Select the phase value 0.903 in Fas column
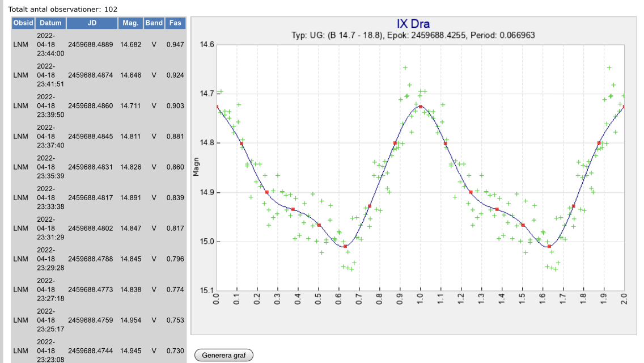The width and height of the screenshot is (644, 363). pyautogui.click(x=175, y=105)
